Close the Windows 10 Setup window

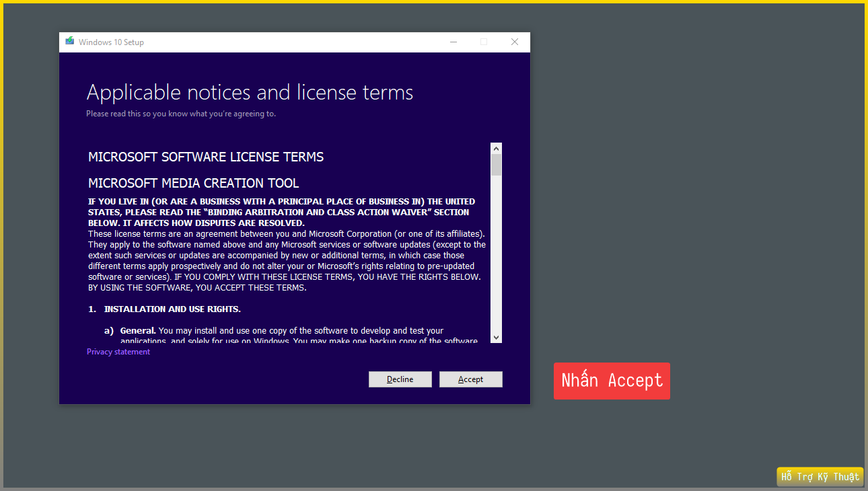click(515, 42)
